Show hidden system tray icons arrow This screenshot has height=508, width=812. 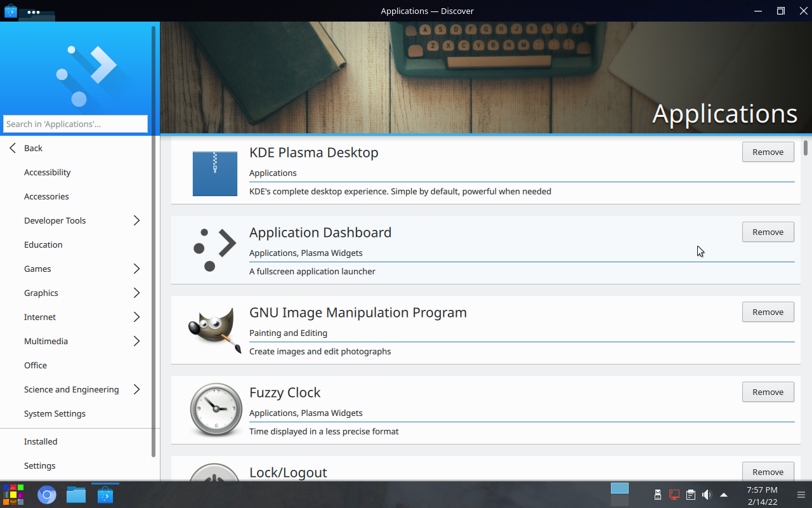click(724, 495)
